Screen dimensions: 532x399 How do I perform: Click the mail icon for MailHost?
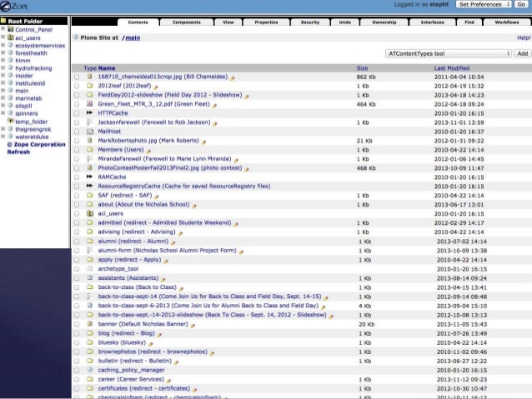coord(90,131)
